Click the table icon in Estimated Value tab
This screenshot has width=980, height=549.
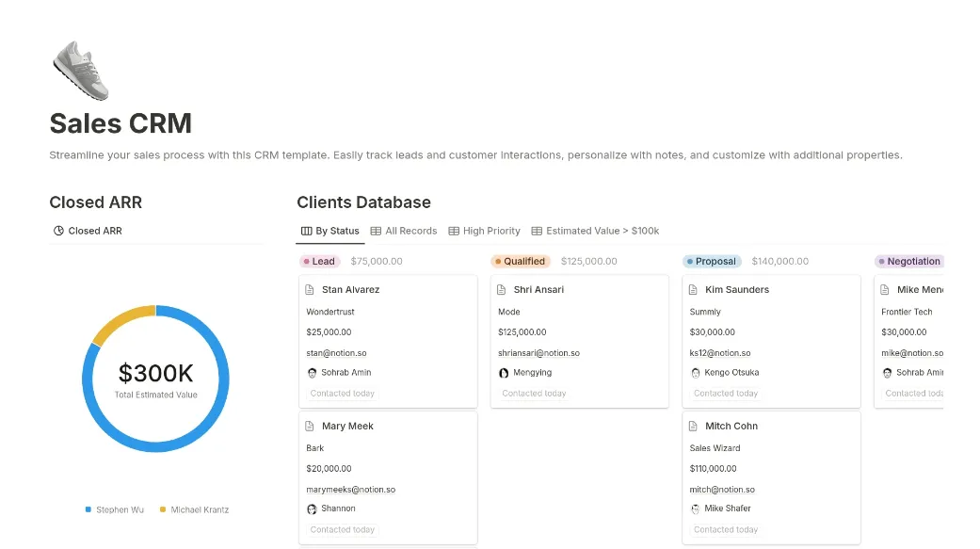tap(537, 231)
